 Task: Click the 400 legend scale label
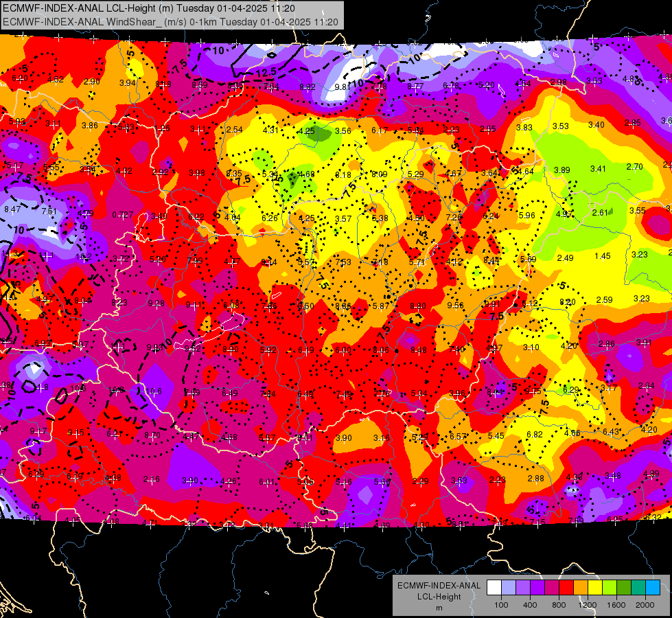click(x=530, y=605)
